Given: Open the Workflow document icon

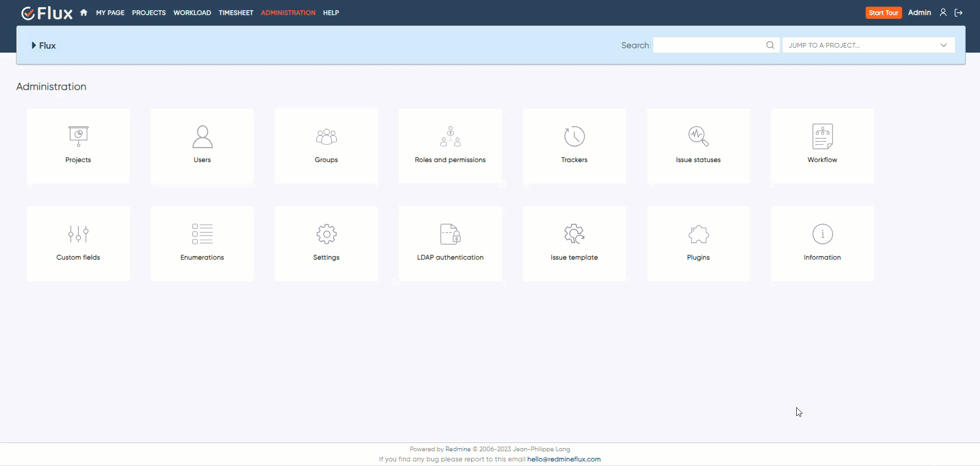Looking at the screenshot, I should [822, 136].
